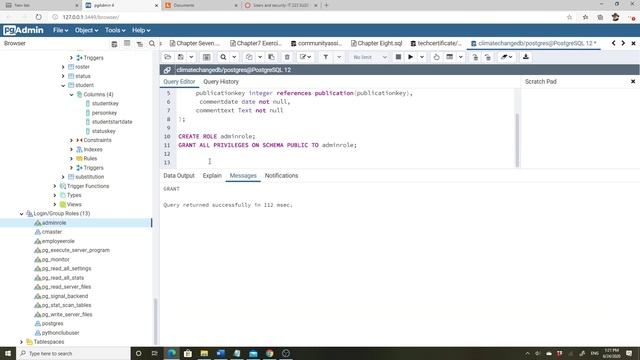Save data changes grid icon

pyautogui.click(x=207, y=57)
